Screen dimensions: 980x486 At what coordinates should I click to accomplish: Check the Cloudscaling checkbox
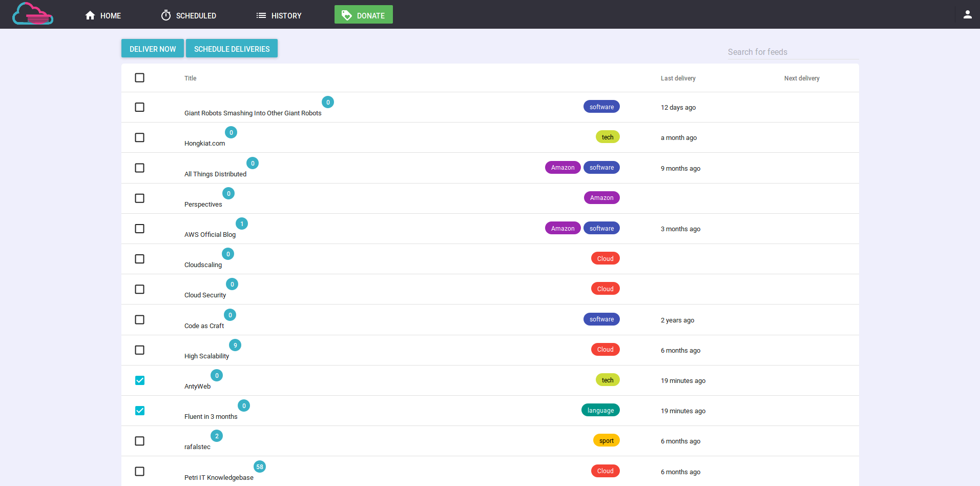click(139, 259)
